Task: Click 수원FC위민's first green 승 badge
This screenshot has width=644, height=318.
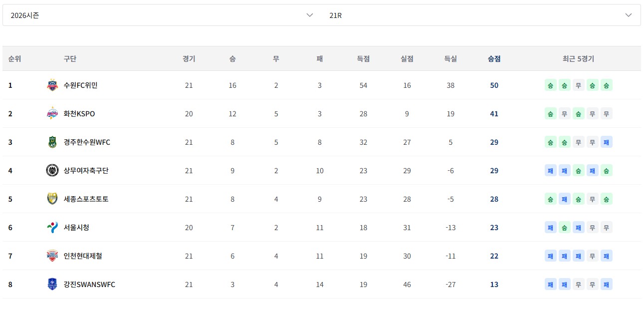Action: (x=550, y=85)
